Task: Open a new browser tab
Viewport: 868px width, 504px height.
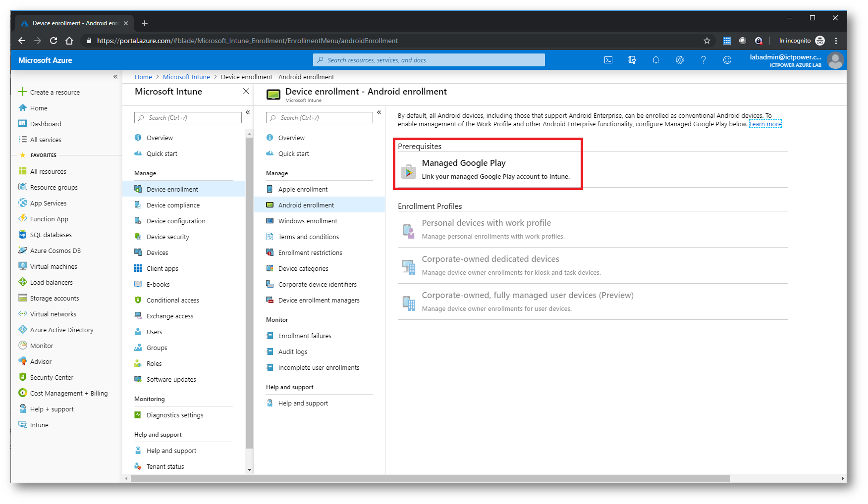Action: [x=145, y=23]
